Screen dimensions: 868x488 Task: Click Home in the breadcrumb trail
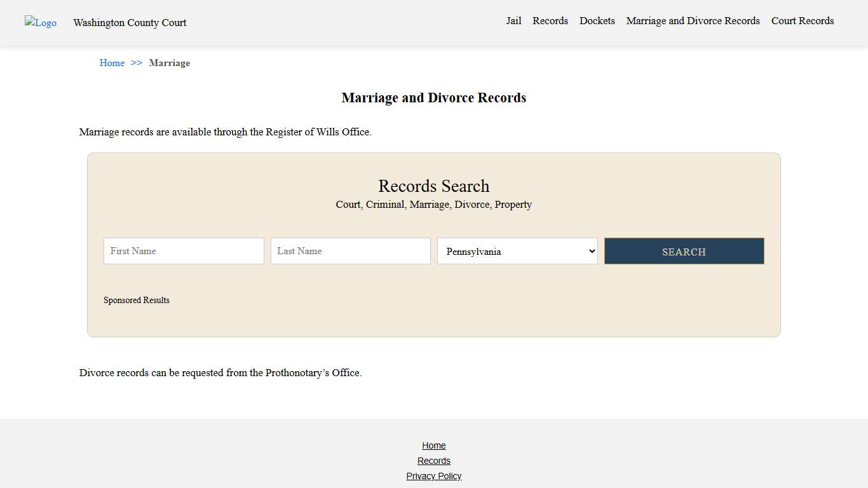pos(112,63)
